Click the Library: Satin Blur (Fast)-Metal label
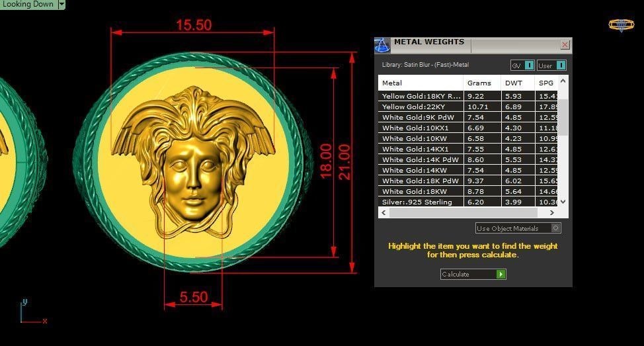The image size is (644, 346). tap(425, 65)
